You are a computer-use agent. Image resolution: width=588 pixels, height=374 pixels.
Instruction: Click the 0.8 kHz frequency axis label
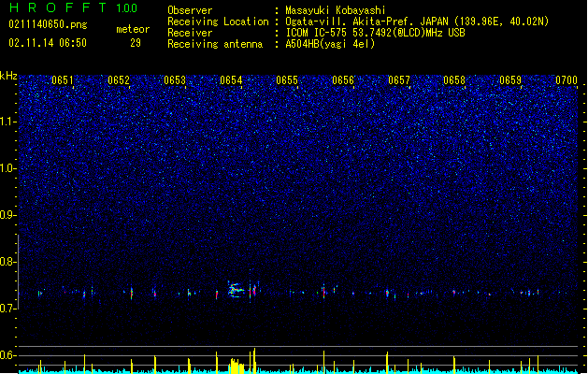point(8,262)
